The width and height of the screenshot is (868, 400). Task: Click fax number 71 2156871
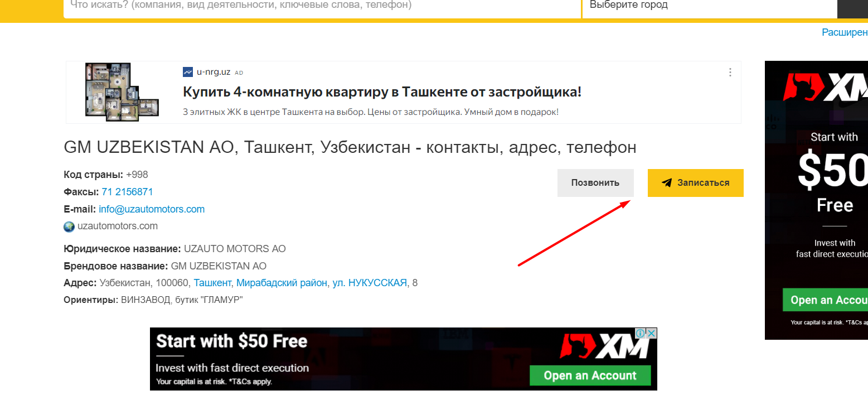(x=127, y=192)
